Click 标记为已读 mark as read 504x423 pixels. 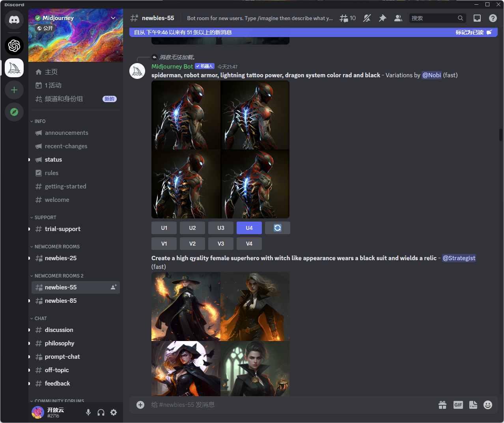[x=474, y=32]
